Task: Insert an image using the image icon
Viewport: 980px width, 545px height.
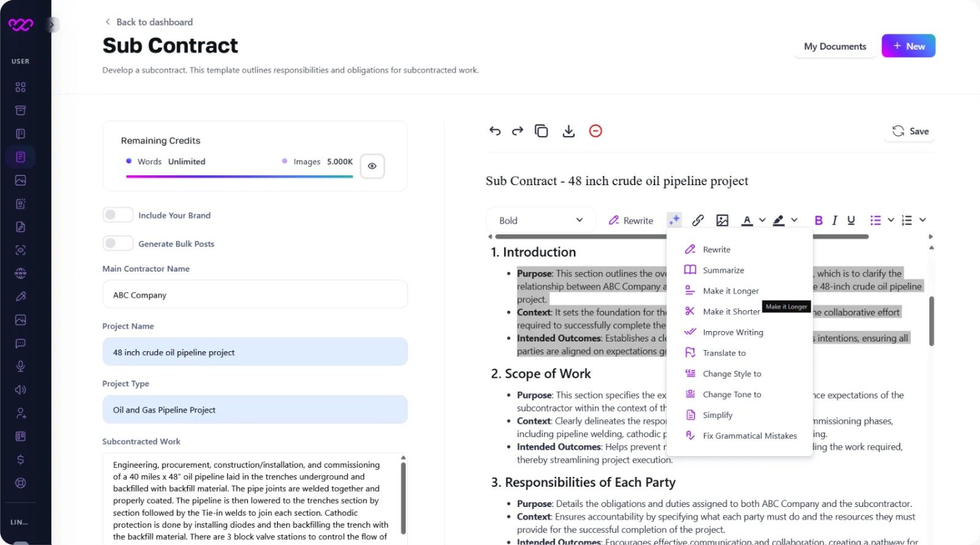Action: pyautogui.click(x=722, y=220)
